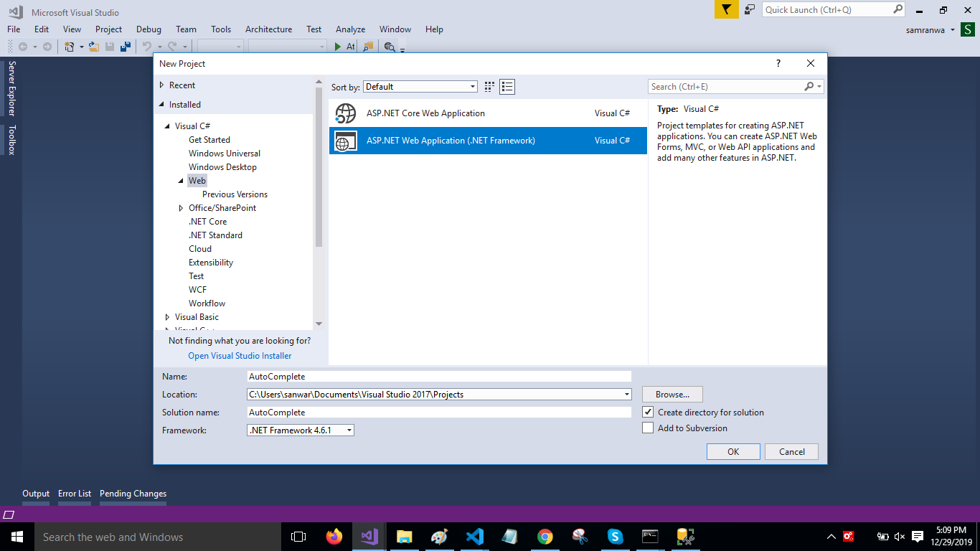Uncheck Create directory for solution
980x551 pixels.
(648, 413)
